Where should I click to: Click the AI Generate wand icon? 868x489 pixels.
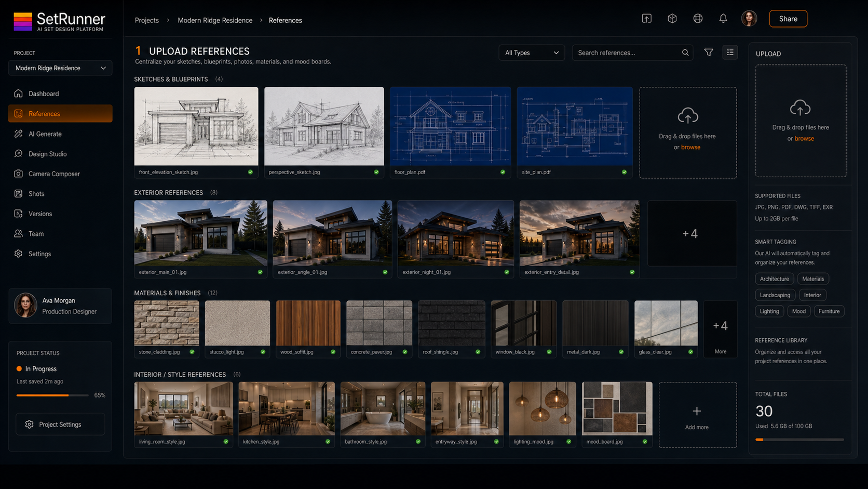coord(19,134)
